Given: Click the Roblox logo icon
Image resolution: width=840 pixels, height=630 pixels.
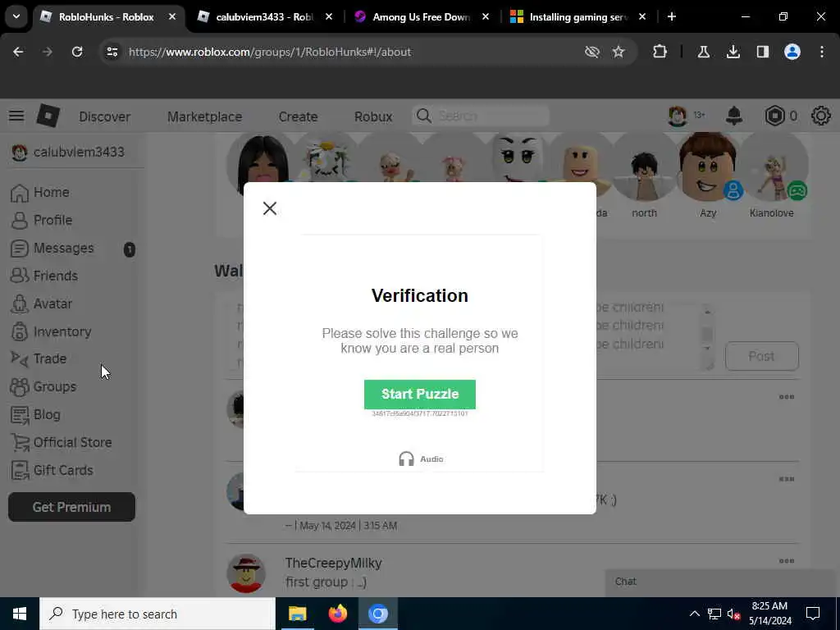Looking at the screenshot, I should pyautogui.click(x=48, y=116).
